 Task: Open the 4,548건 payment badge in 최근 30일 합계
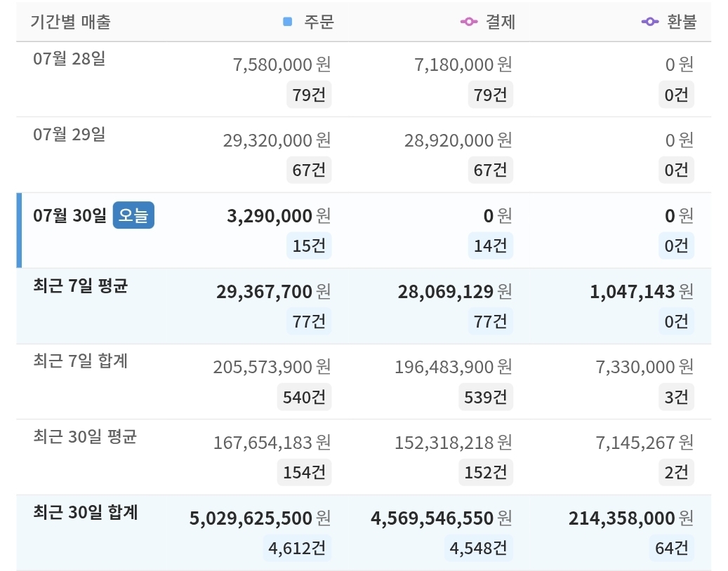tap(478, 549)
